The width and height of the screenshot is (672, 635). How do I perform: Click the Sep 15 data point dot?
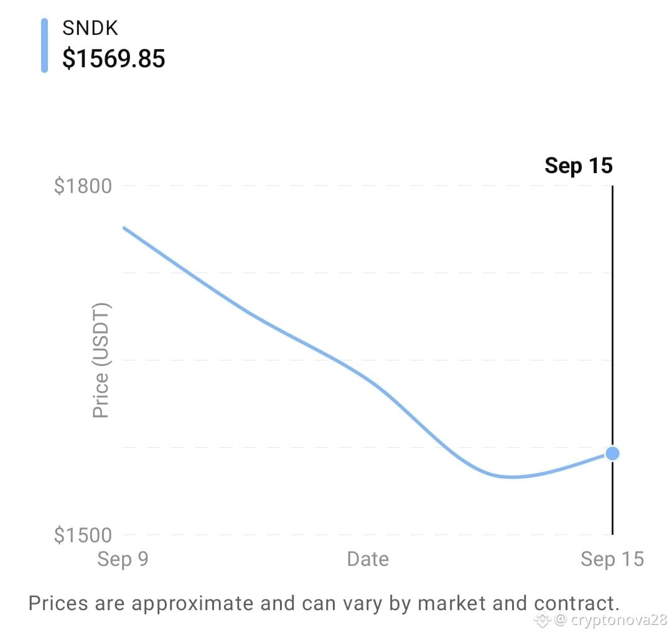pyautogui.click(x=612, y=453)
